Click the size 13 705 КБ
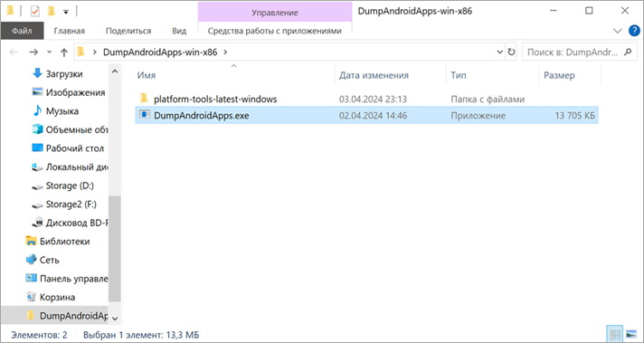 click(x=574, y=116)
